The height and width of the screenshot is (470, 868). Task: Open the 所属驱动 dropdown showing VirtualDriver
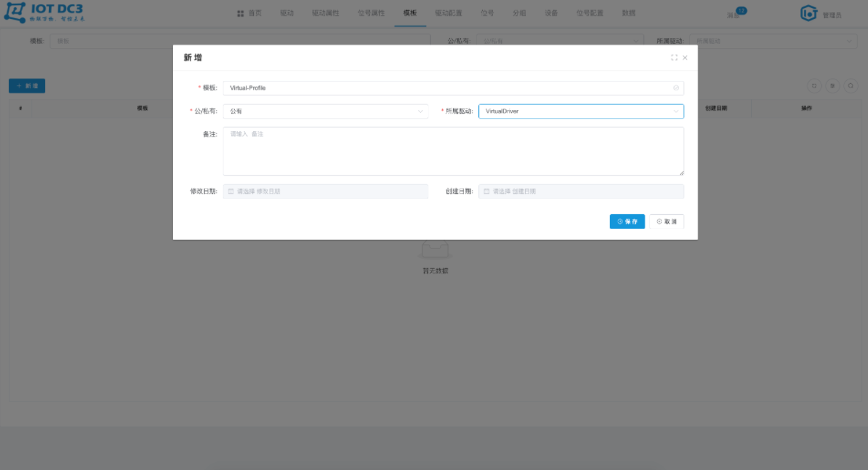[581, 111]
